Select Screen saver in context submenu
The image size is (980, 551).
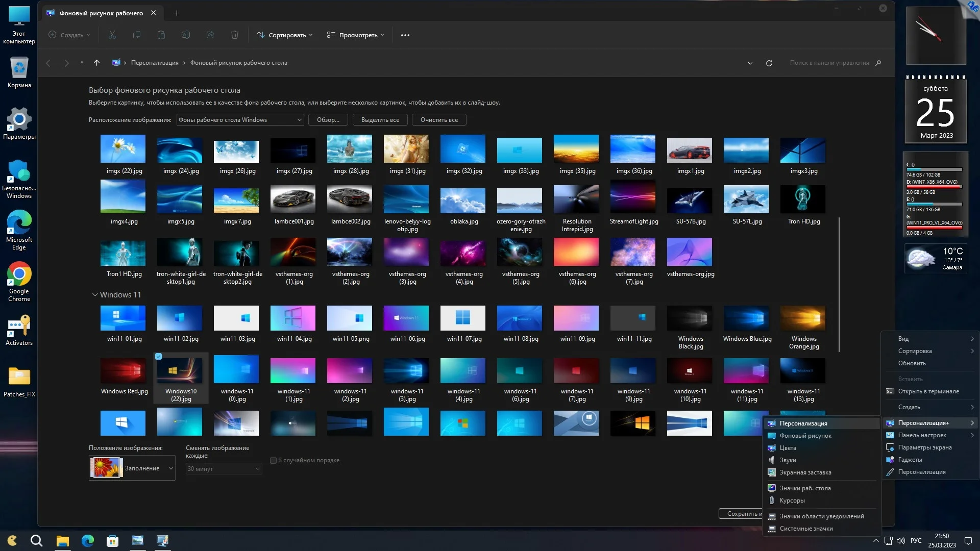(805, 472)
